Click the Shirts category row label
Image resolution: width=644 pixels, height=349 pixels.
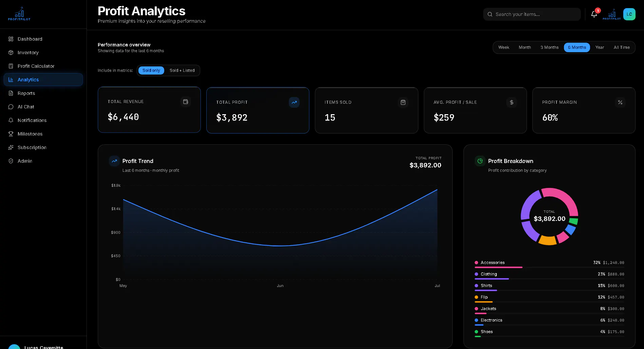(x=486, y=286)
